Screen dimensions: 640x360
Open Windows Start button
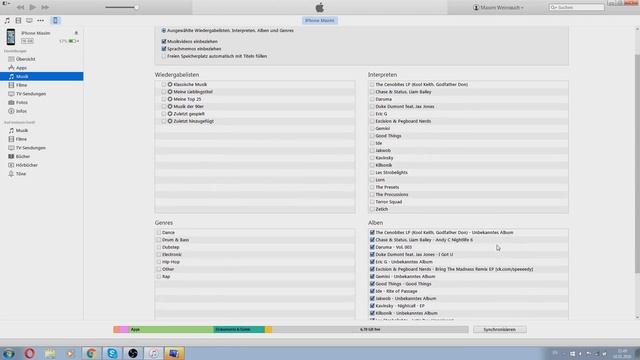click(9, 353)
